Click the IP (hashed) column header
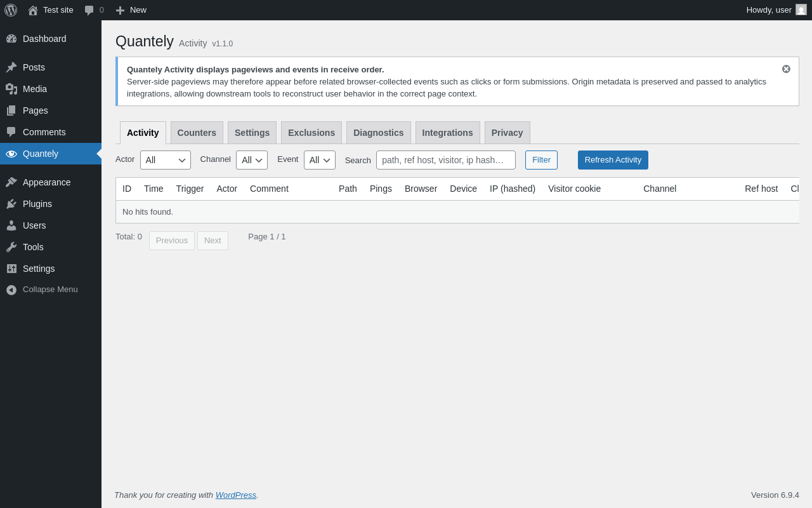The image size is (812, 508). pyautogui.click(x=513, y=189)
